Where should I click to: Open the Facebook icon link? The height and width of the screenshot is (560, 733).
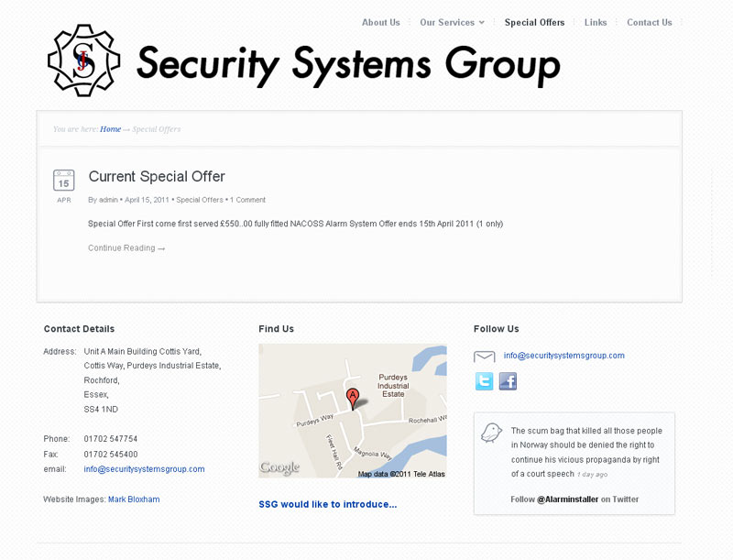[508, 381]
